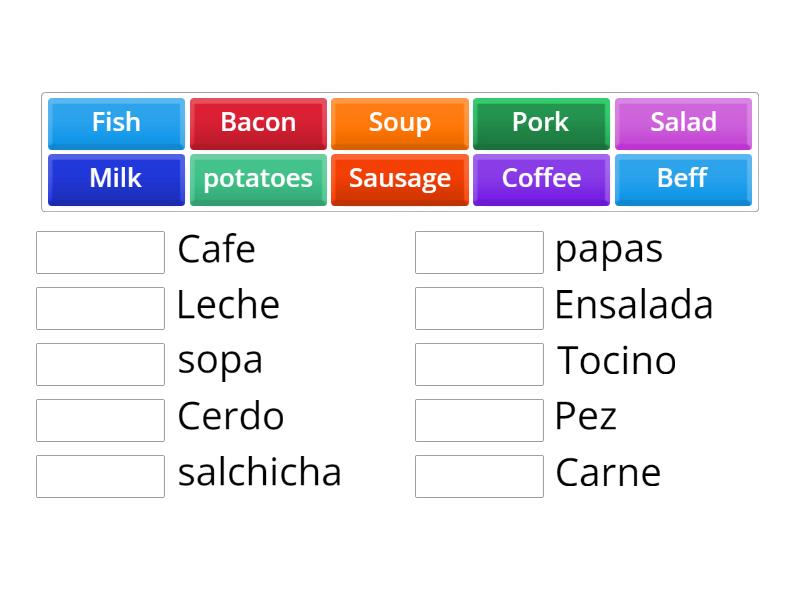Screen dimensions: 800x600
Task: Click the answer box beside Tocino
Action: (479, 364)
